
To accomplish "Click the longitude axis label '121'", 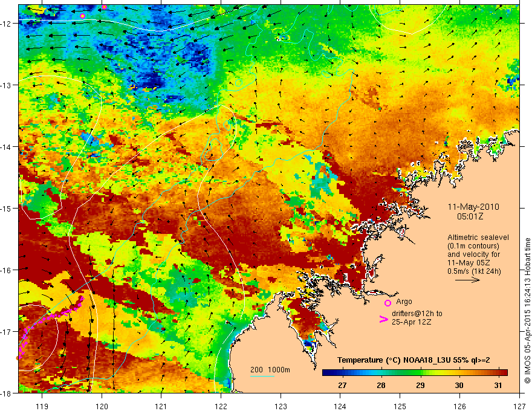I will click(161, 406).
